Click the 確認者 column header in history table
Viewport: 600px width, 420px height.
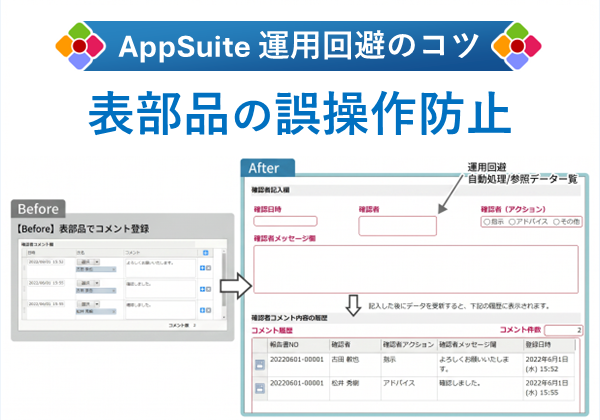355,345
